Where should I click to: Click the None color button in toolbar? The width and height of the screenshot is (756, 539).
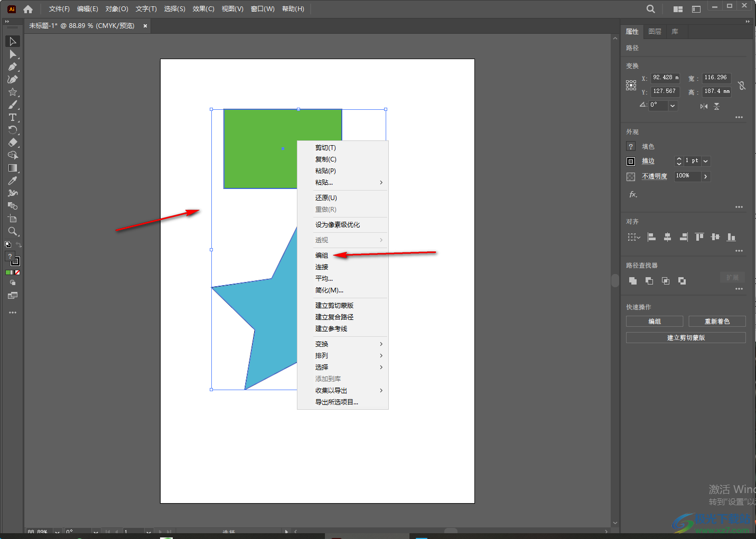[x=17, y=272]
